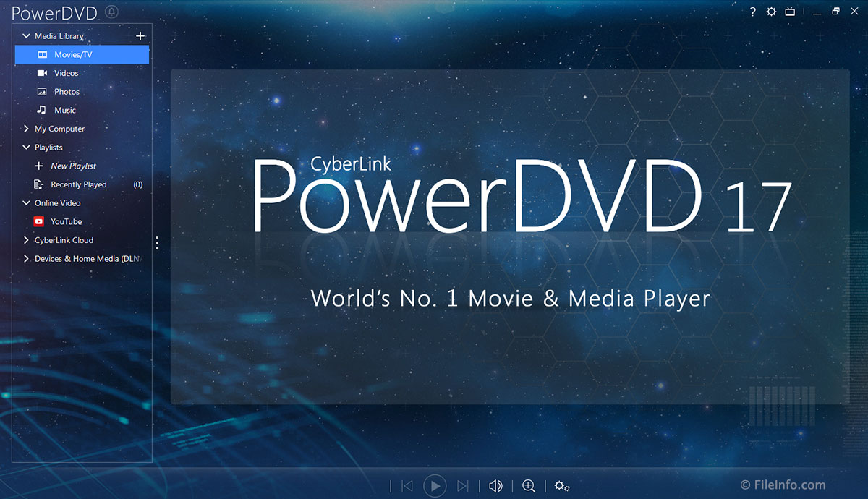Image resolution: width=868 pixels, height=499 pixels.
Task: Click the Music note icon
Action: 42,111
